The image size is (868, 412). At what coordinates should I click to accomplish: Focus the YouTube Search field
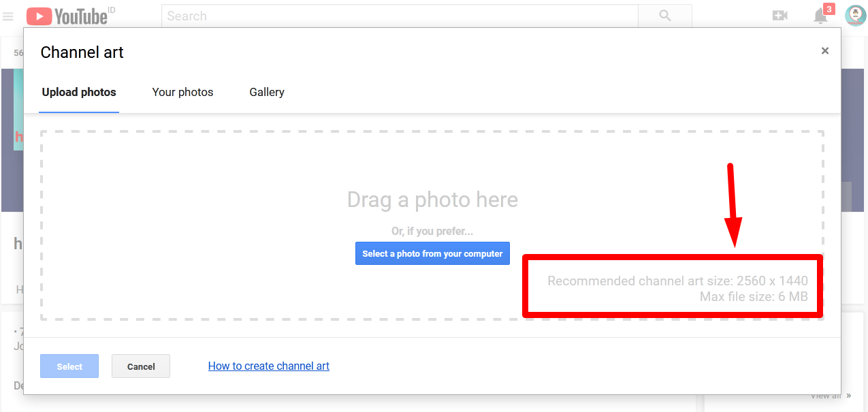(x=400, y=16)
